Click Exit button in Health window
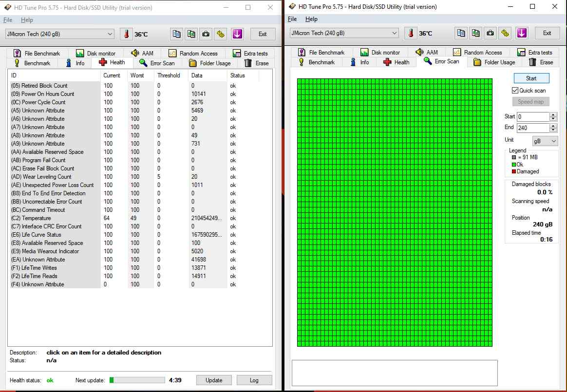Viewport: 567px width, 392px height. point(263,34)
